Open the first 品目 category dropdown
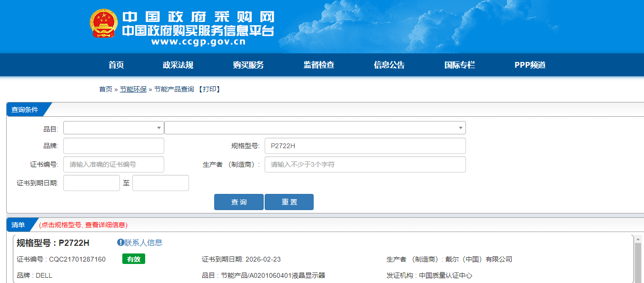 113,128
